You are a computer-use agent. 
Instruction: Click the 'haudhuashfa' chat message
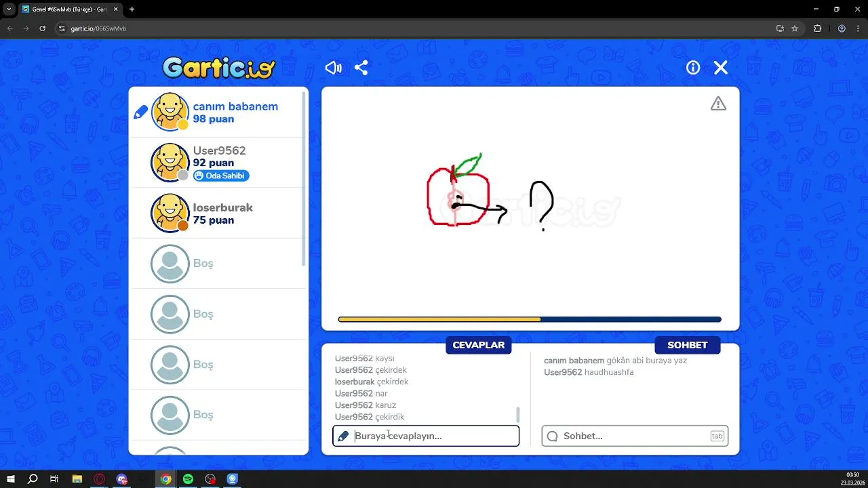coord(609,372)
